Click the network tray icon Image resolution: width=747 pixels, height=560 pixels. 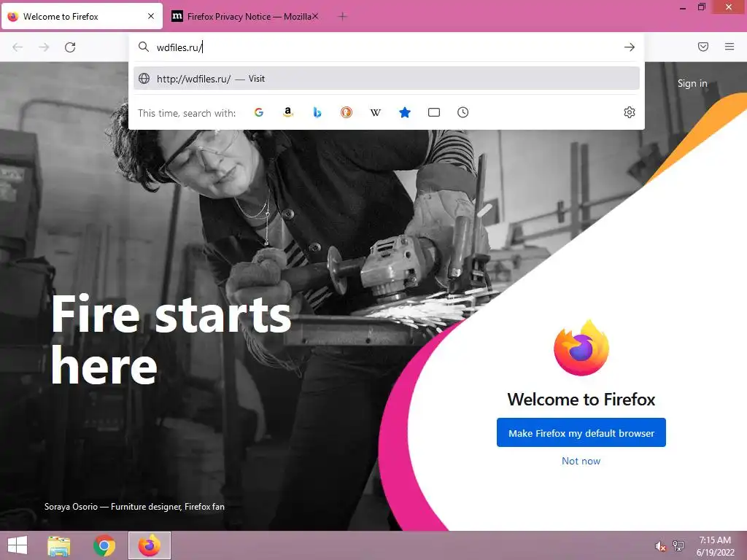pos(678,545)
